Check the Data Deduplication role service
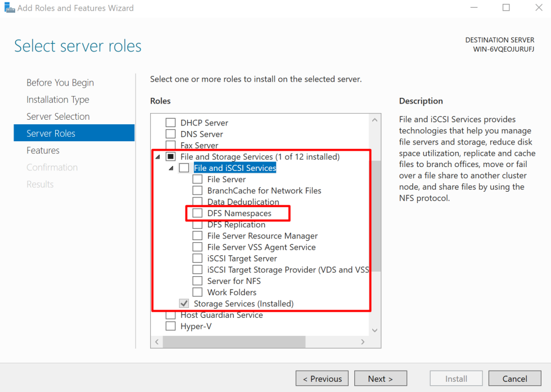 click(x=197, y=201)
